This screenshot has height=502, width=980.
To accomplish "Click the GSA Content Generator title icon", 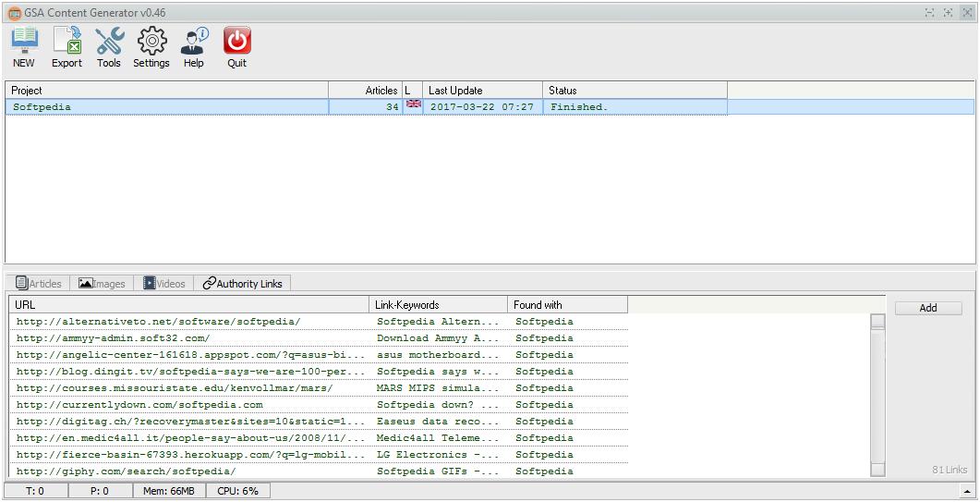I will click(x=13, y=13).
